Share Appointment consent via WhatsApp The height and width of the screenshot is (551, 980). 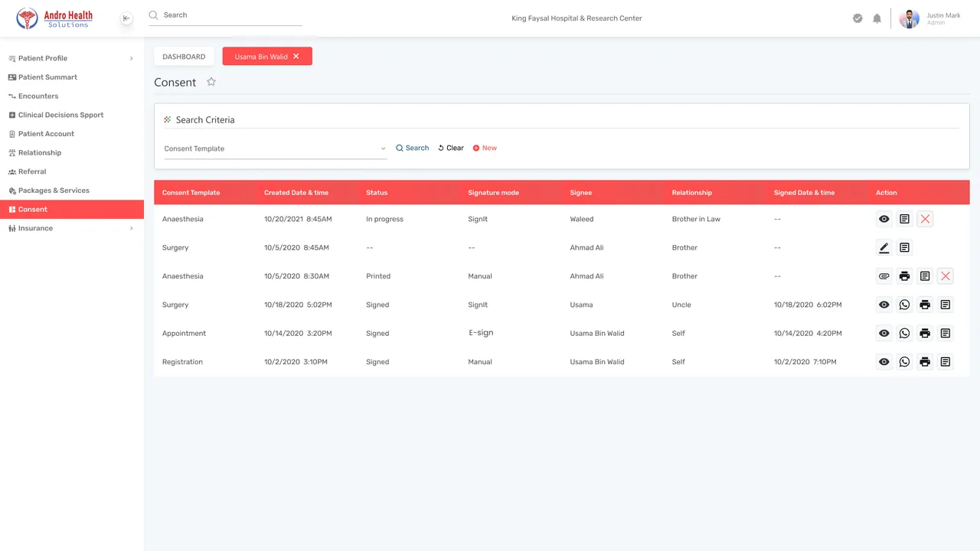click(904, 334)
